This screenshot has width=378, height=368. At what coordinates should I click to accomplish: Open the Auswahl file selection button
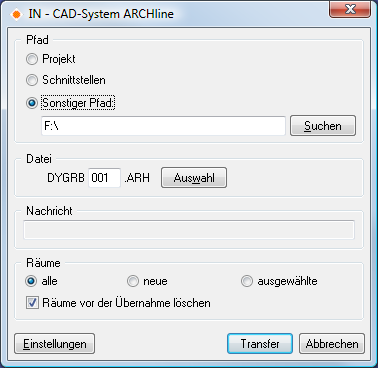(x=194, y=178)
